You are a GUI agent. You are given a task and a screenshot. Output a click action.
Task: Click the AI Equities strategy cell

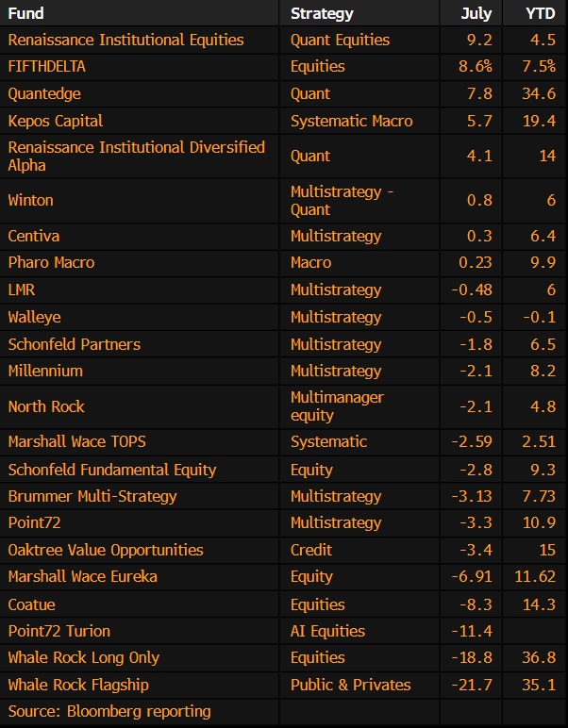[328, 631]
